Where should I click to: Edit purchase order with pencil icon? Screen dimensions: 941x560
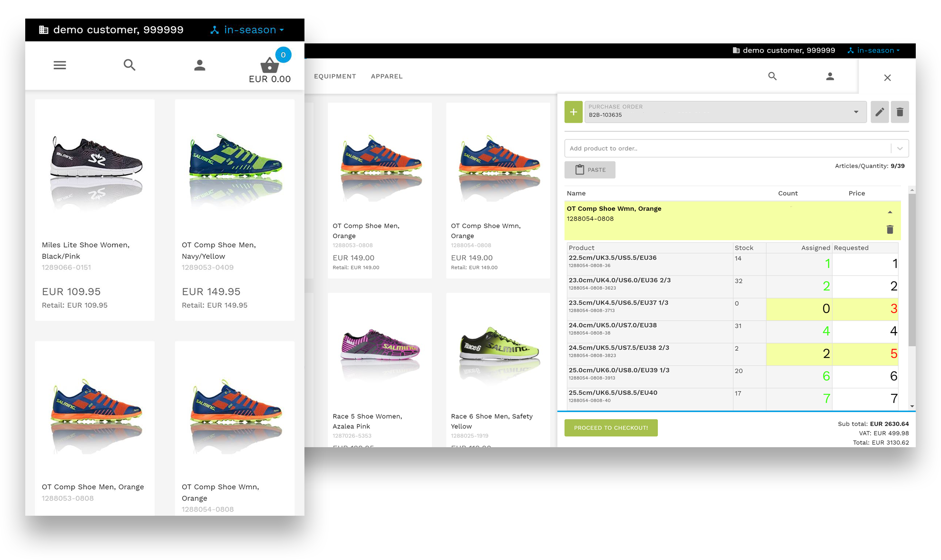point(880,112)
